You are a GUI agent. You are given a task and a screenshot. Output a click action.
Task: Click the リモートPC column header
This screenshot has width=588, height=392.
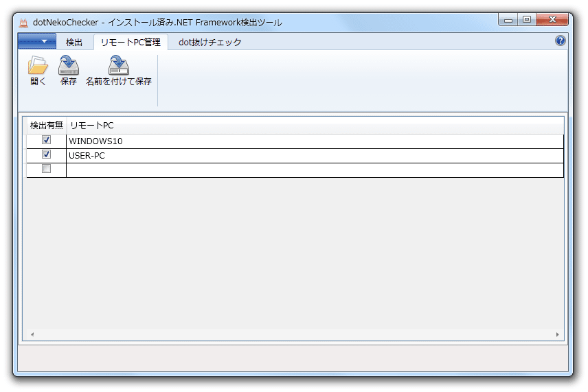click(315, 125)
